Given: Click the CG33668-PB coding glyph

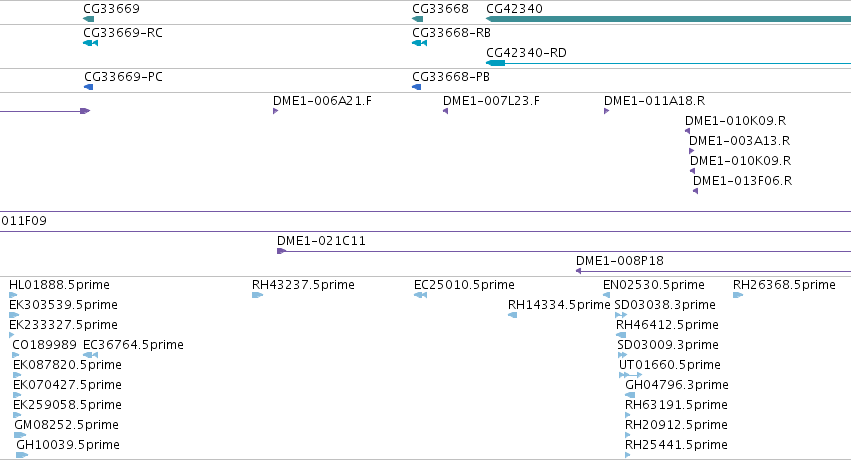Looking at the screenshot, I should pyautogui.click(x=417, y=87).
